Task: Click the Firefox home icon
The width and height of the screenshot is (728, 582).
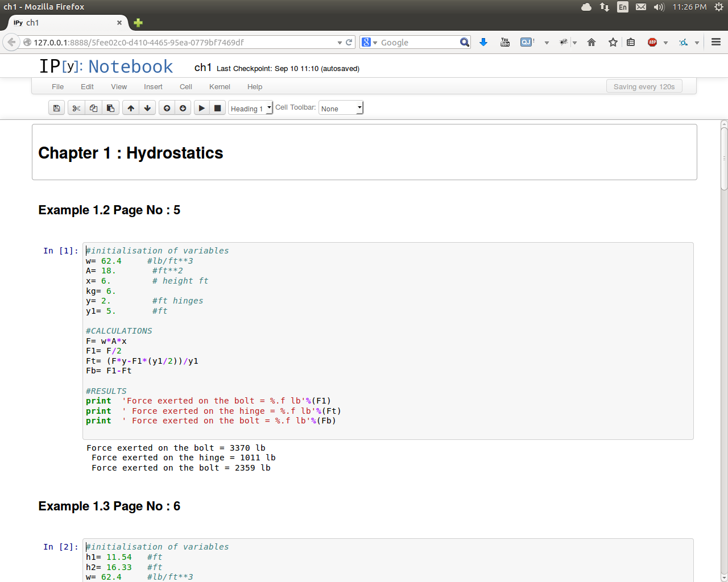Action: [591, 43]
